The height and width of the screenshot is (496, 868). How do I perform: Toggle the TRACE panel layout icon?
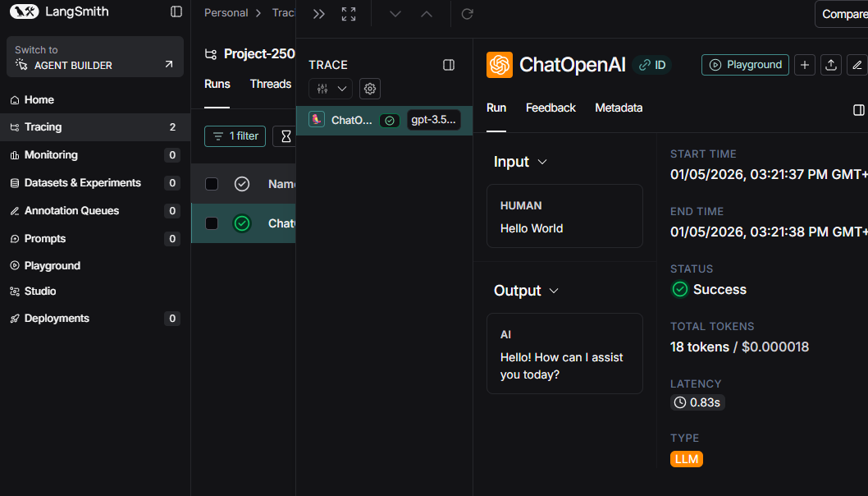[449, 65]
